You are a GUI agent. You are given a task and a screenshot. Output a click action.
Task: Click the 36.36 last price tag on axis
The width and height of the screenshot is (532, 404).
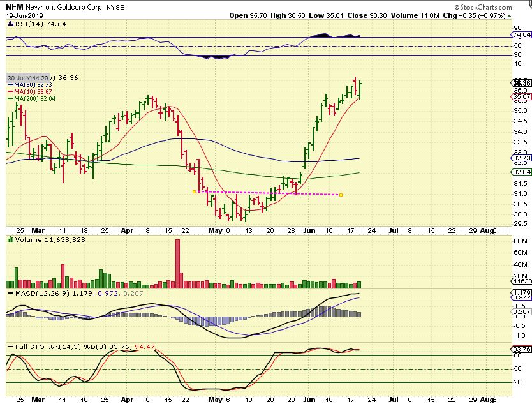(x=522, y=83)
